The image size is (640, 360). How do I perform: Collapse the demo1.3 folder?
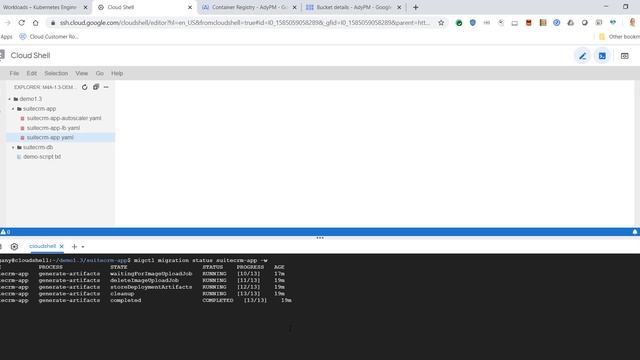point(9,99)
